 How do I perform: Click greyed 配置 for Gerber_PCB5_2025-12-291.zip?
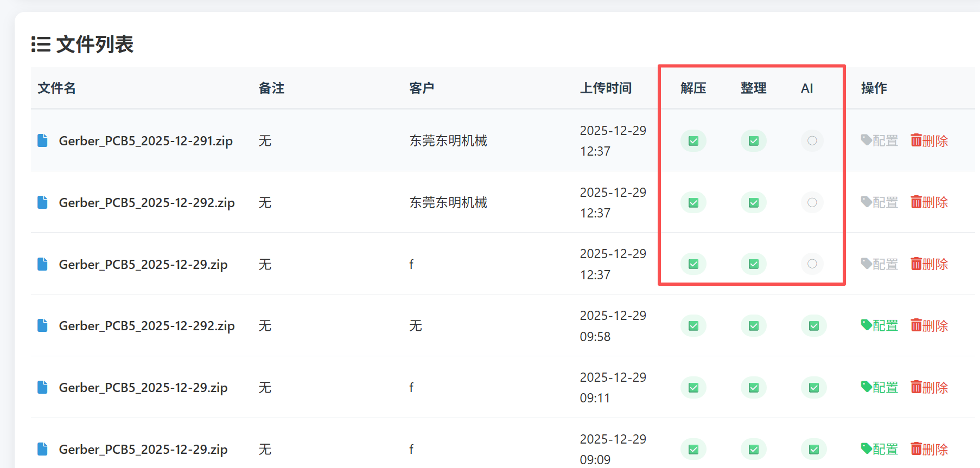(880, 140)
